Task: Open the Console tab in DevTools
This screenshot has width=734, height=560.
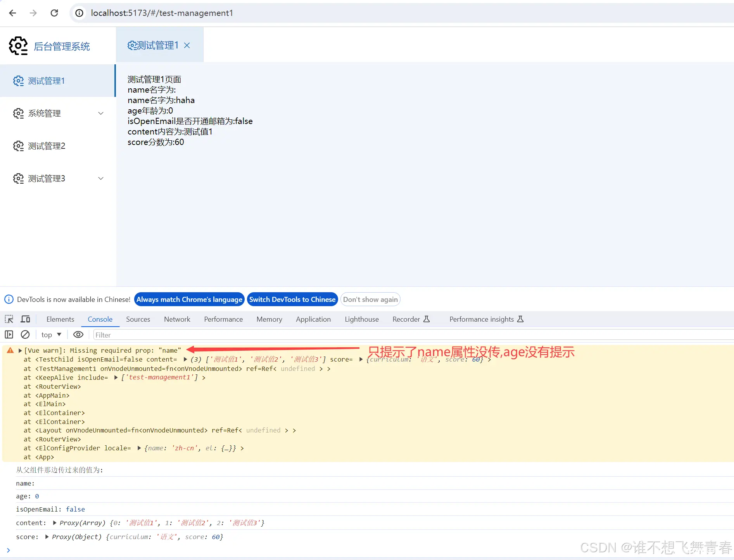Action: (100, 319)
